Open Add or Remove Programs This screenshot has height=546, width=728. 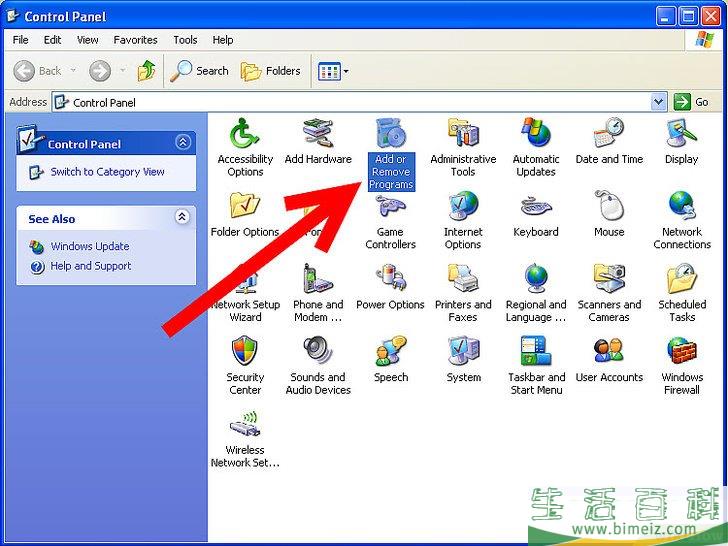pos(391,153)
